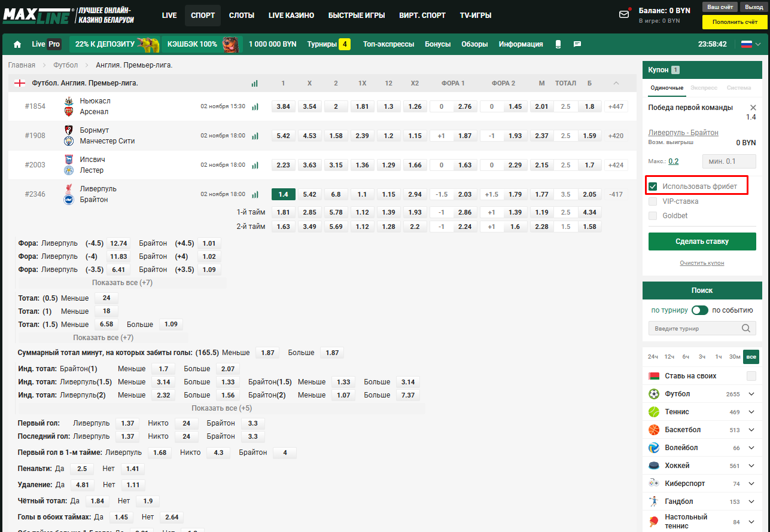Click the Сделать ставку button

[x=702, y=241]
